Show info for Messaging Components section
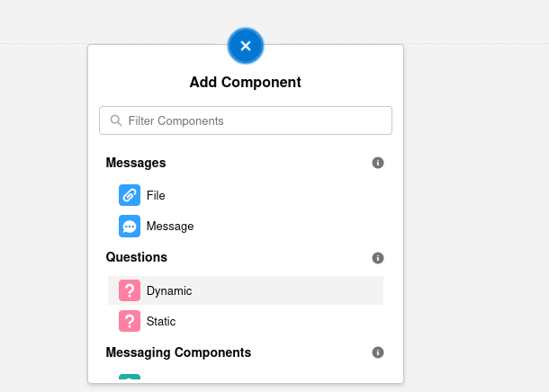 pos(378,352)
